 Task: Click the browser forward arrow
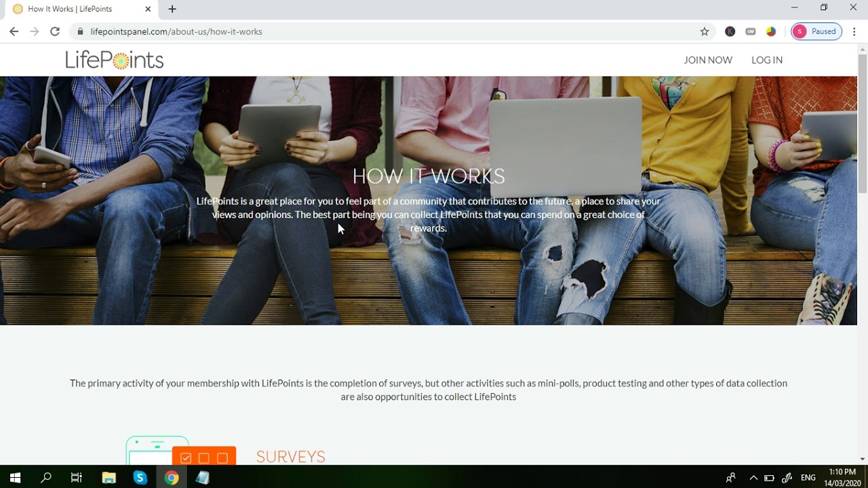(x=35, y=31)
